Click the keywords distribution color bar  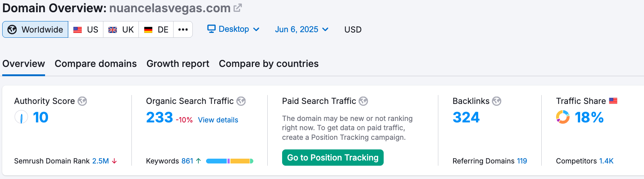click(x=229, y=161)
